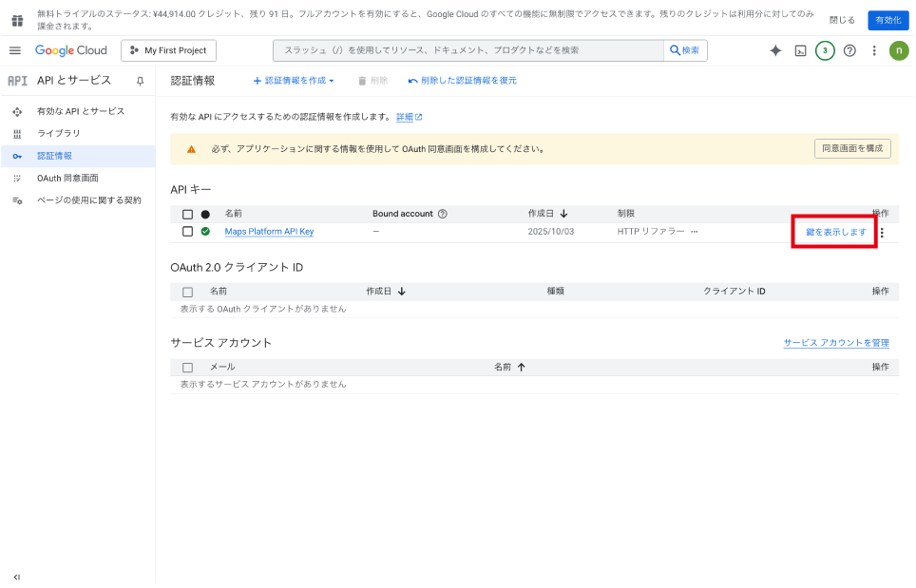The image size is (916, 588).
Task: Open OAuth 同意画面 in sidebar
Action: coord(67,178)
